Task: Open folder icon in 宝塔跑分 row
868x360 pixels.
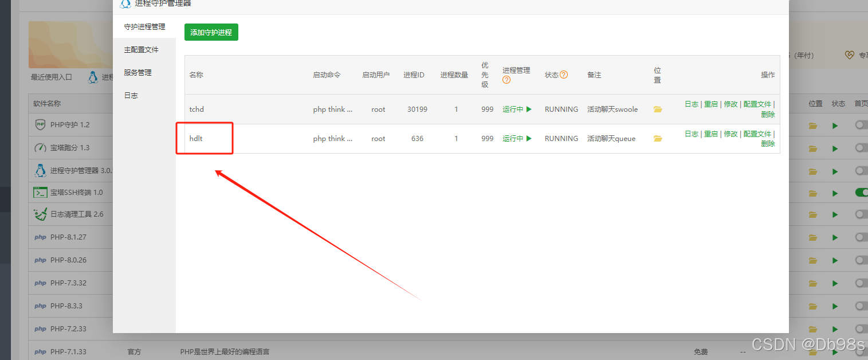Action: [813, 148]
